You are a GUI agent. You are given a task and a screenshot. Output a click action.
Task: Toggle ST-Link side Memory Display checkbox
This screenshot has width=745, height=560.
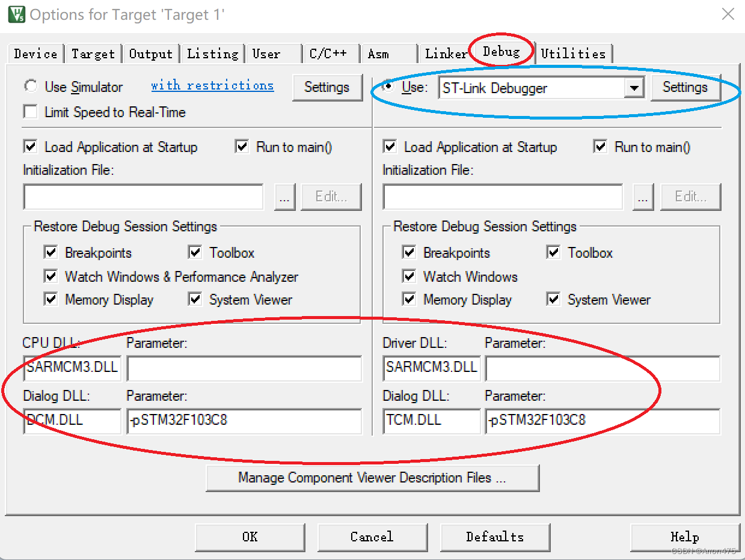(x=409, y=299)
